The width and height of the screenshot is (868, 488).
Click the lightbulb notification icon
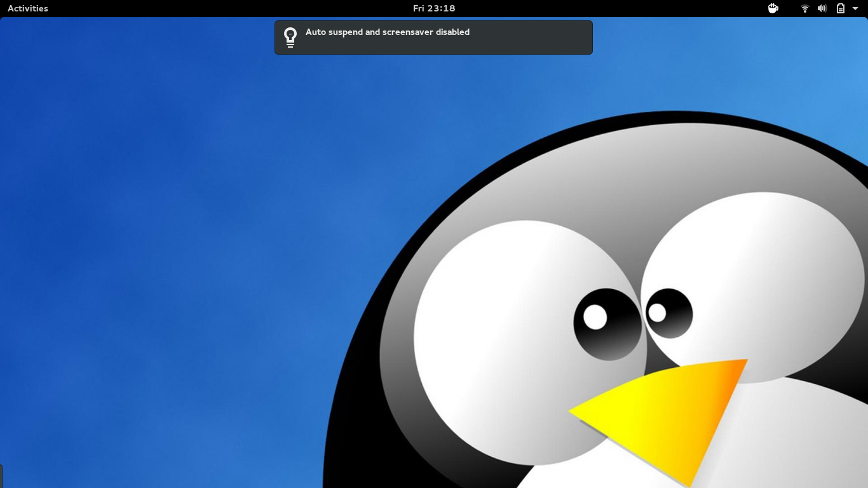[x=290, y=37]
